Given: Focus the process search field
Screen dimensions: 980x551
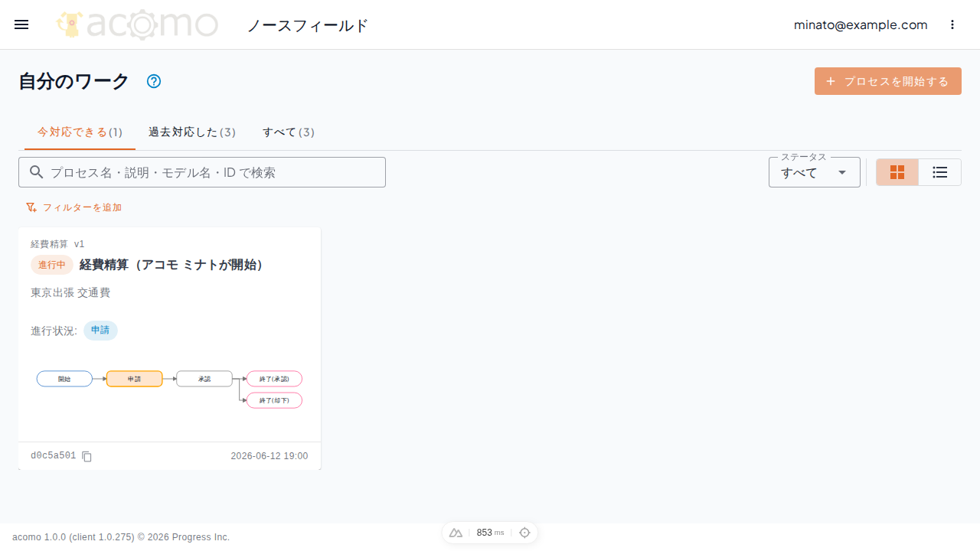Looking at the screenshot, I should click(202, 172).
